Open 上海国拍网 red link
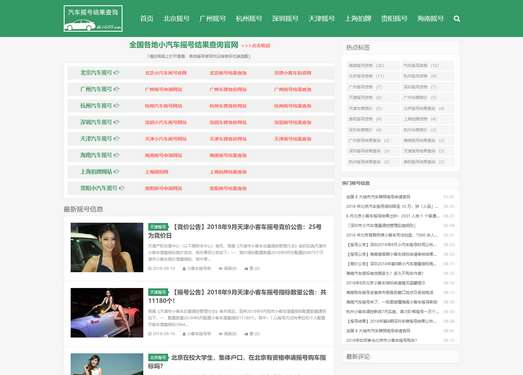The width and height of the screenshot is (523, 375). (x=156, y=172)
